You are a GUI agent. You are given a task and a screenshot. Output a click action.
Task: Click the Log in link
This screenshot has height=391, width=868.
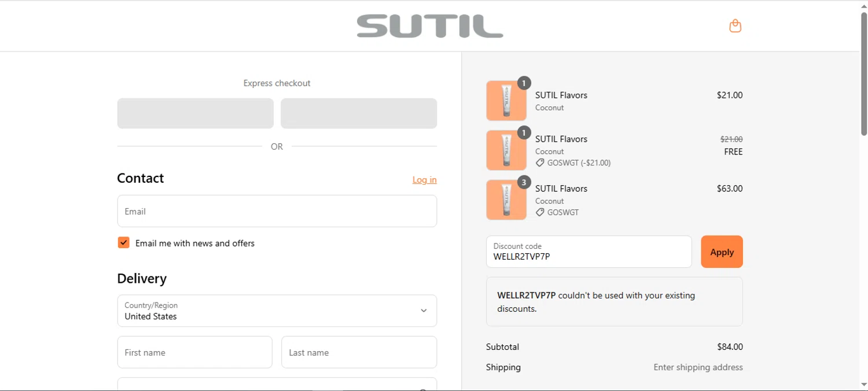pos(425,180)
